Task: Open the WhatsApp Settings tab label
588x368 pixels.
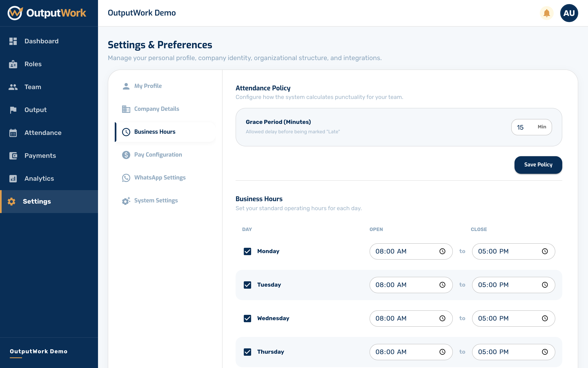Action: click(x=160, y=178)
